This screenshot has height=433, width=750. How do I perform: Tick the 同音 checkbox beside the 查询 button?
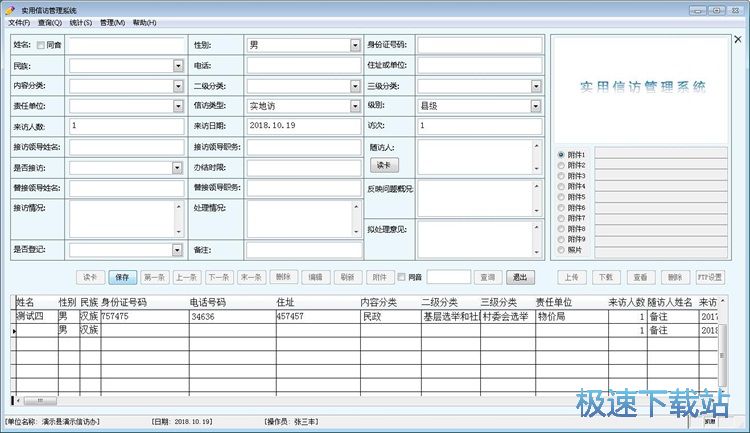point(401,277)
